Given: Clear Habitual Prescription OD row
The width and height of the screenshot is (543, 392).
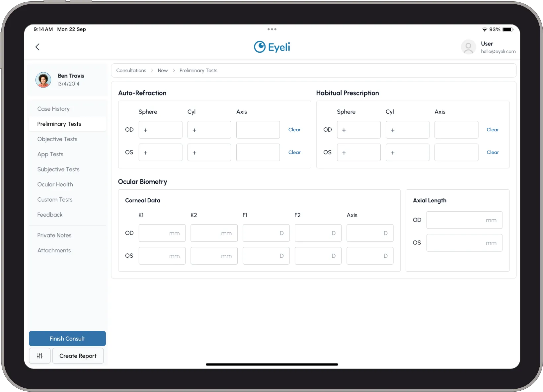Looking at the screenshot, I should (493, 130).
